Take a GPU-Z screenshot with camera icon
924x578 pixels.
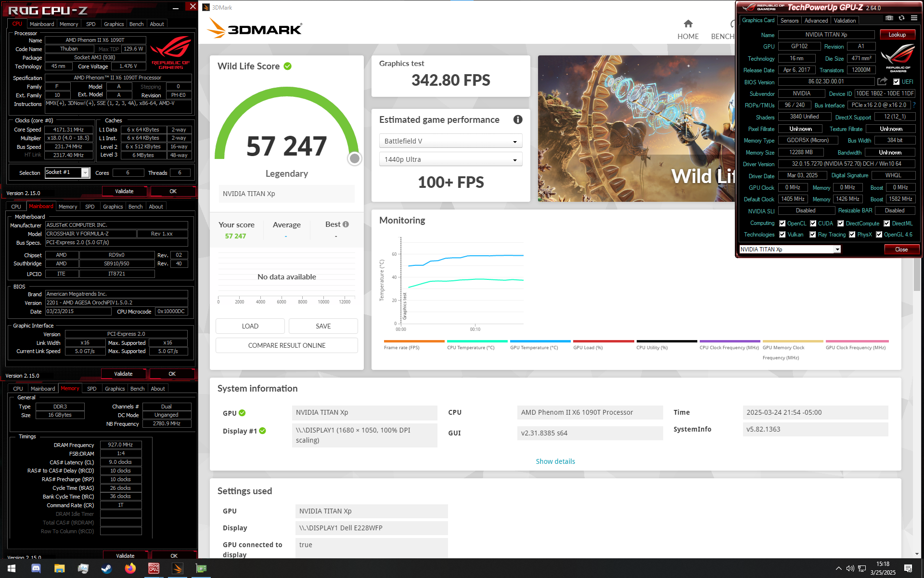pos(889,18)
